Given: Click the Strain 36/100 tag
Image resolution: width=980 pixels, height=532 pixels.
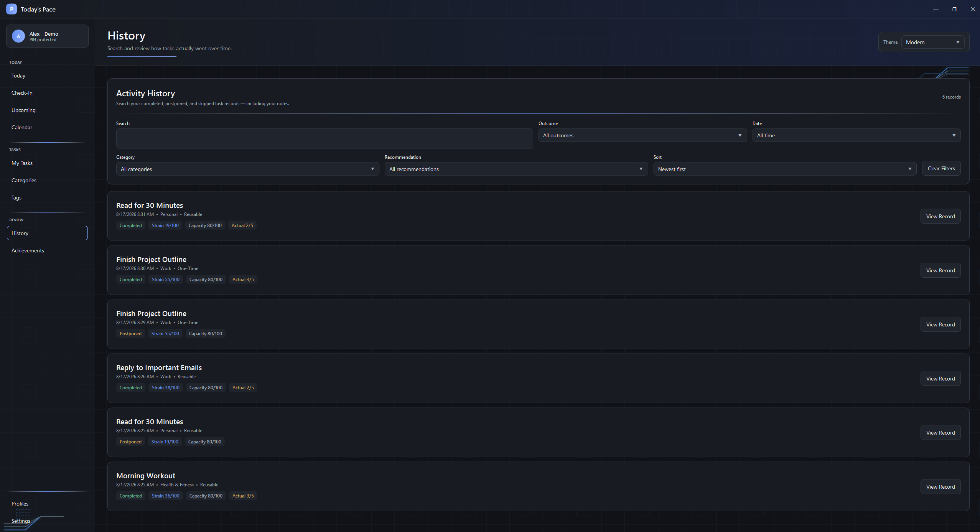Looking at the screenshot, I should pos(166,496).
